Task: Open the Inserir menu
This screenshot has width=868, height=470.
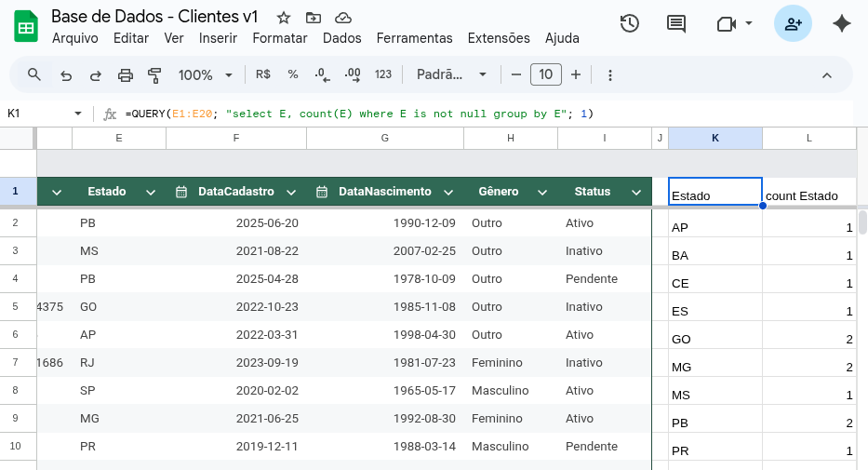Action: (218, 38)
